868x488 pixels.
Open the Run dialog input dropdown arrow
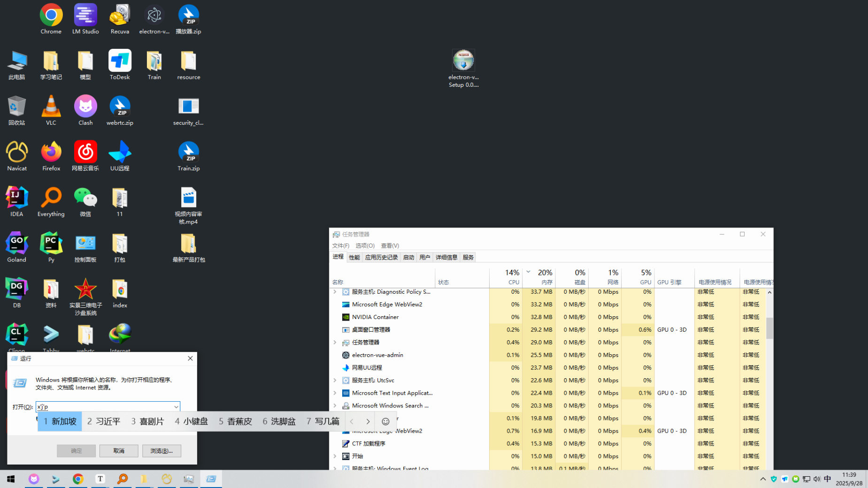pos(176,407)
